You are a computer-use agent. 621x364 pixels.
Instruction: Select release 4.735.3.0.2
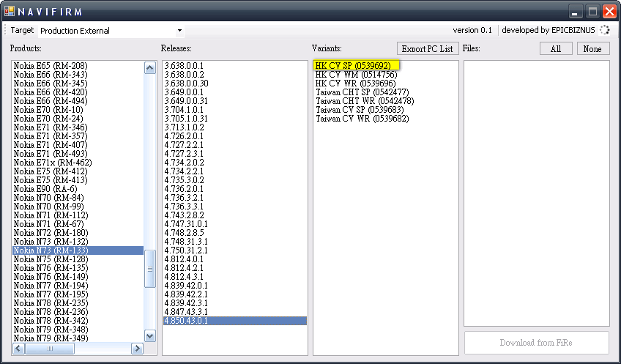pyautogui.click(x=184, y=180)
